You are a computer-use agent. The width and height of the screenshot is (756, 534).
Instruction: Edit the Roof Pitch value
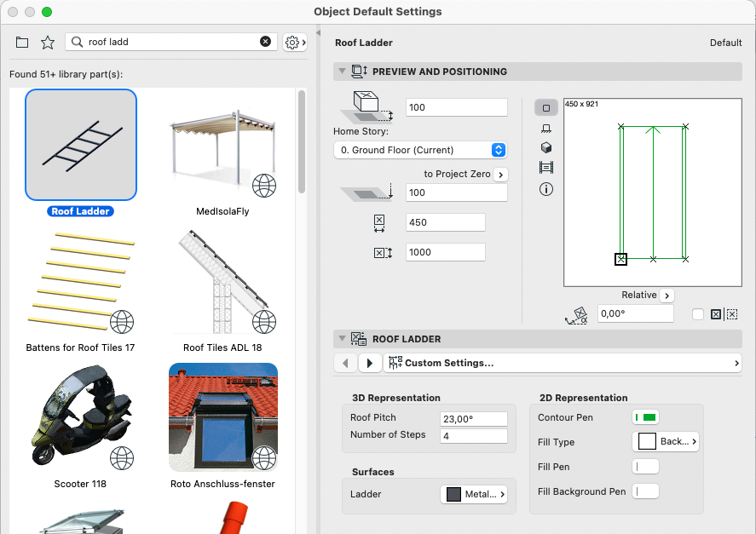tap(474, 419)
